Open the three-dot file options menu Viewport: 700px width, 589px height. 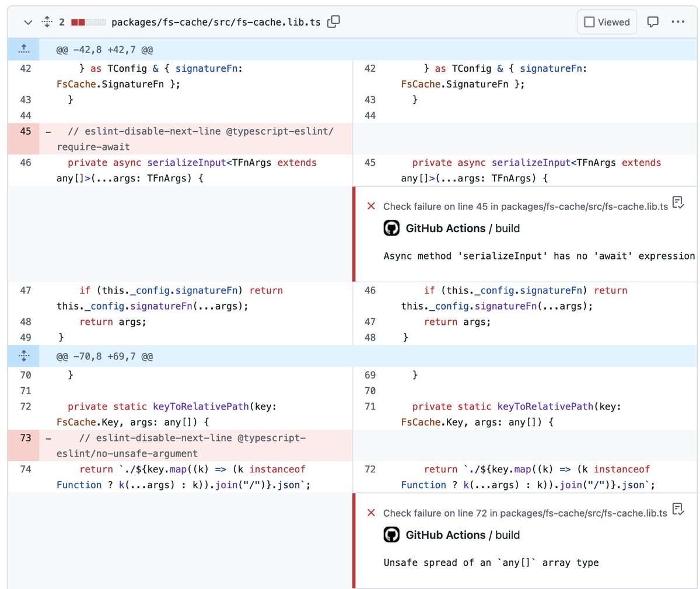[677, 22]
